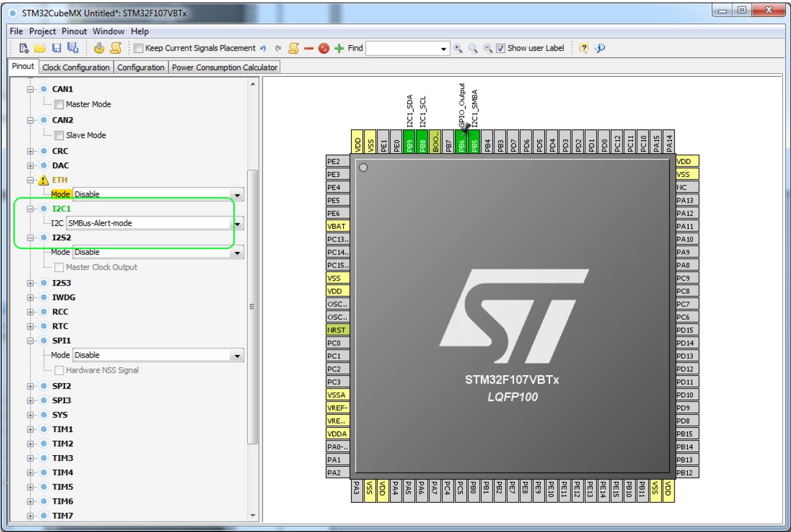Click the tree scrollbar down arrow
The height and width of the screenshot is (532, 791).
(253, 516)
